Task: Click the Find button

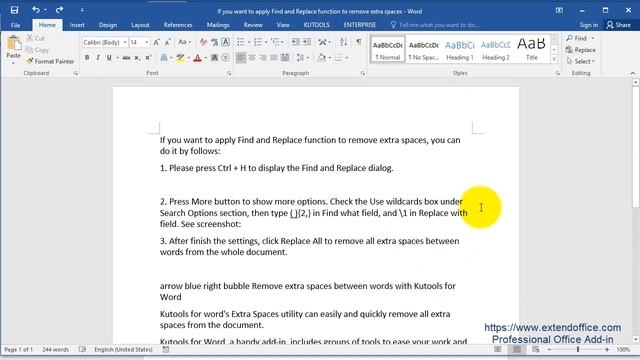Action: (577, 38)
